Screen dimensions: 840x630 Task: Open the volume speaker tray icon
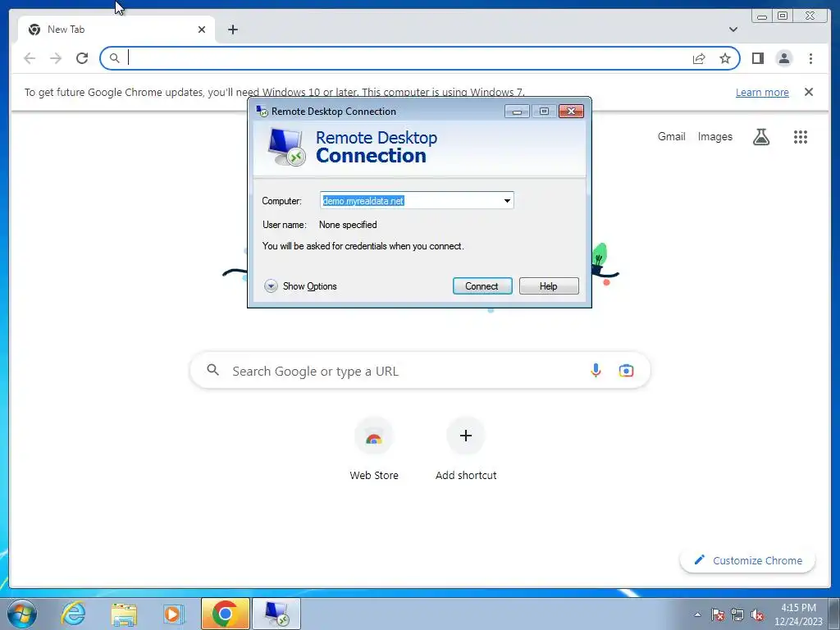[756, 614]
